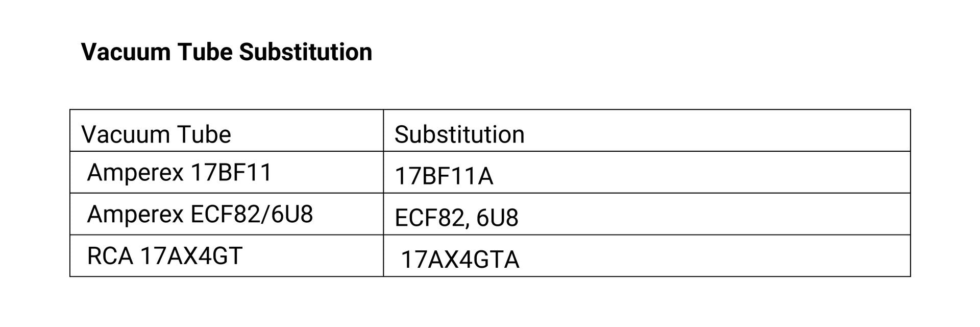980x327 pixels.
Task: Click "ECF82/6U8" in the first column
Action: (251, 214)
